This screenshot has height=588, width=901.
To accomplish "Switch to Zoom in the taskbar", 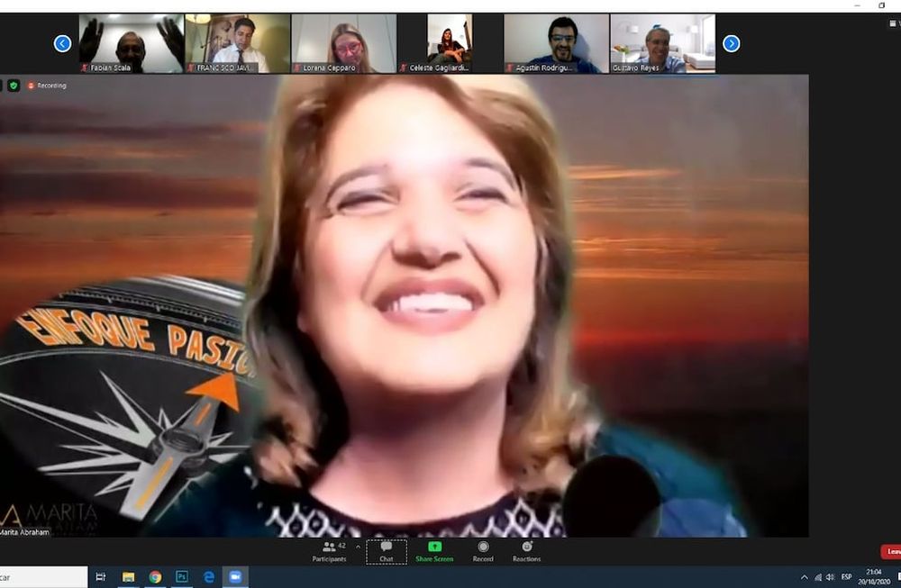I will point(236,577).
